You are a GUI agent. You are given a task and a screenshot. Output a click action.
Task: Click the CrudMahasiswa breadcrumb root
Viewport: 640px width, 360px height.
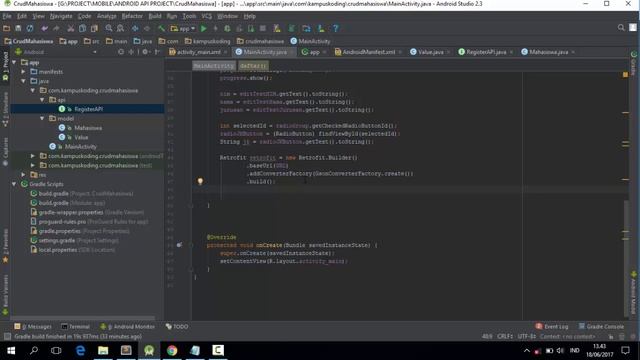pos(29,41)
